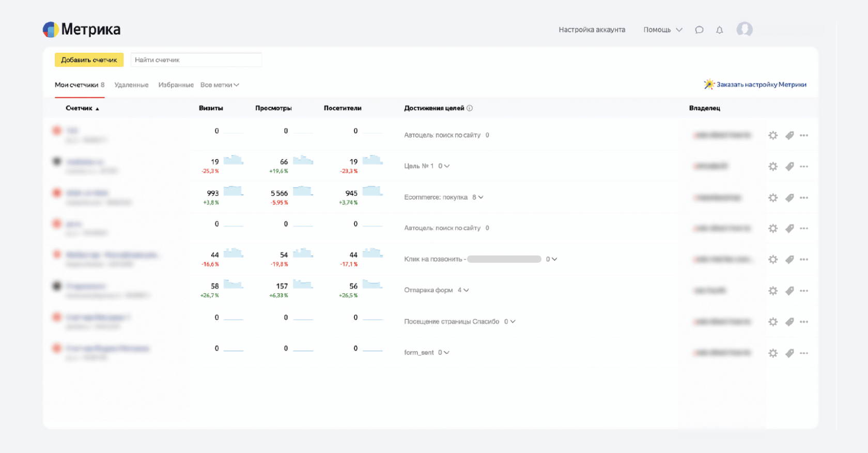868x453 pixels.
Task: Click star icon beside Заказать настройку Метрики
Action: [709, 84]
